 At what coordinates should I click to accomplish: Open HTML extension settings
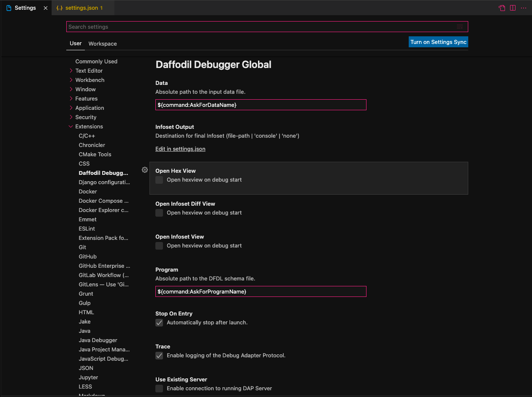point(86,312)
